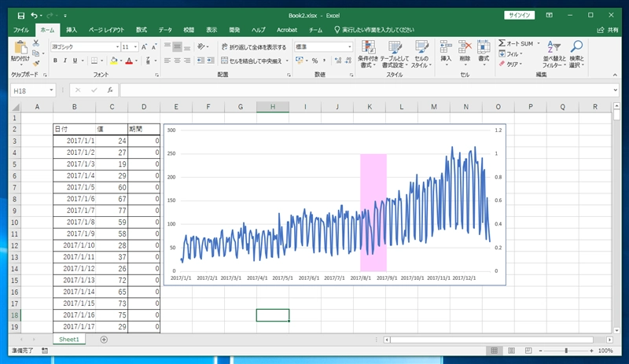Click Clear button in editing group
This screenshot has height=364, width=629.
pyautogui.click(x=510, y=64)
